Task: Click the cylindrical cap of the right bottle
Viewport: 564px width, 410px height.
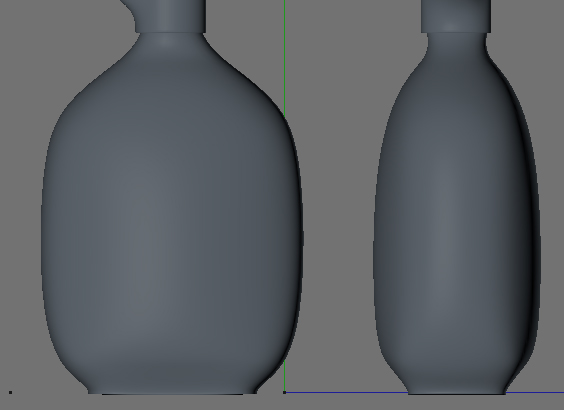Action: (x=456, y=16)
